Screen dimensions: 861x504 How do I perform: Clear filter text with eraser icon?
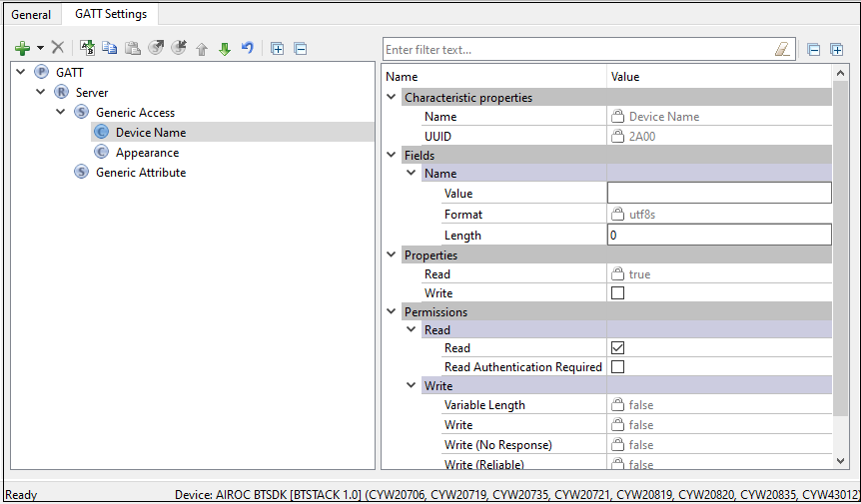point(782,49)
